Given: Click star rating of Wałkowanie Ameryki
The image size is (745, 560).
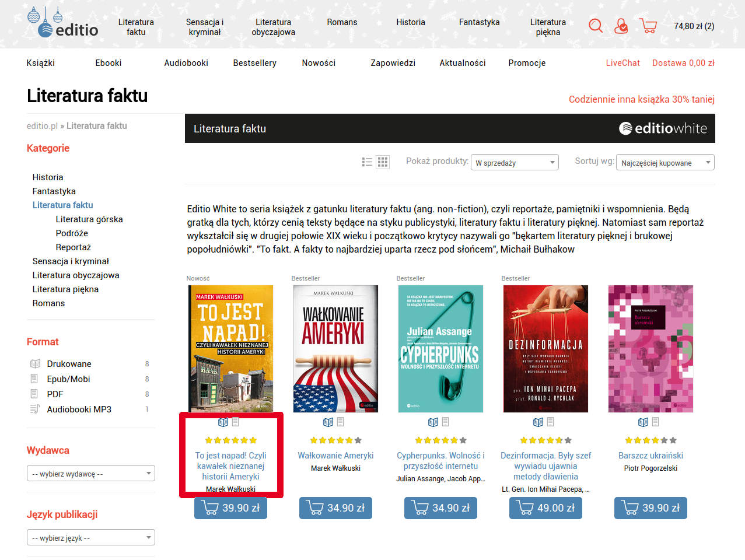Looking at the screenshot, I should coord(335,440).
